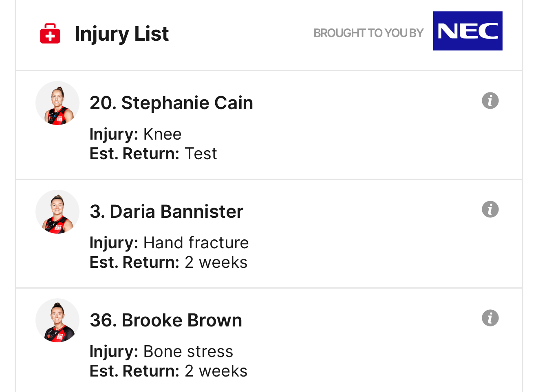This screenshot has height=392, width=538.
Task: Click the Est. Return: Test line
Action: click(x=153, y=154)
